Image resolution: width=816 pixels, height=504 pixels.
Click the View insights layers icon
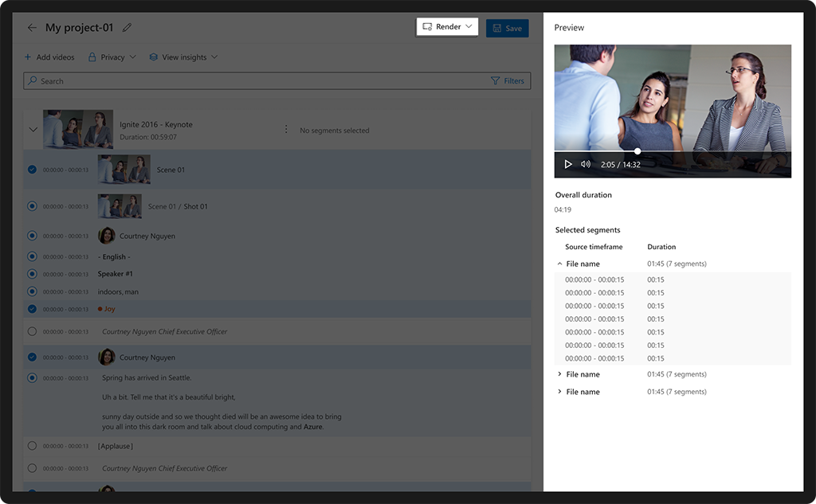click(152, 57)
